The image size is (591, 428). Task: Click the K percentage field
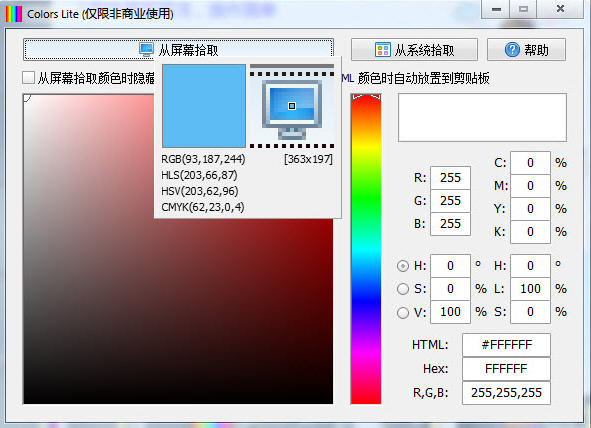point(530,232)
